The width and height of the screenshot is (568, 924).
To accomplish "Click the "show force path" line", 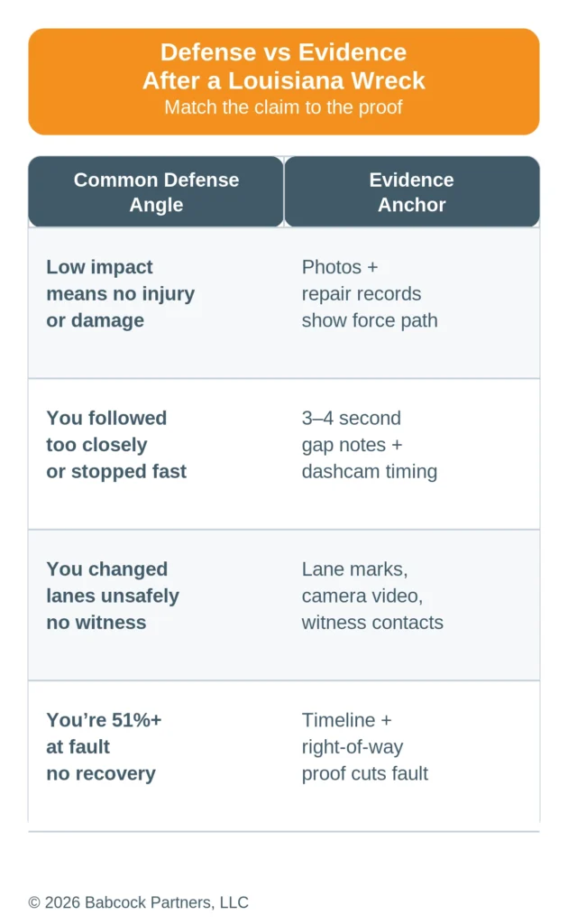I will click(370, 320).
